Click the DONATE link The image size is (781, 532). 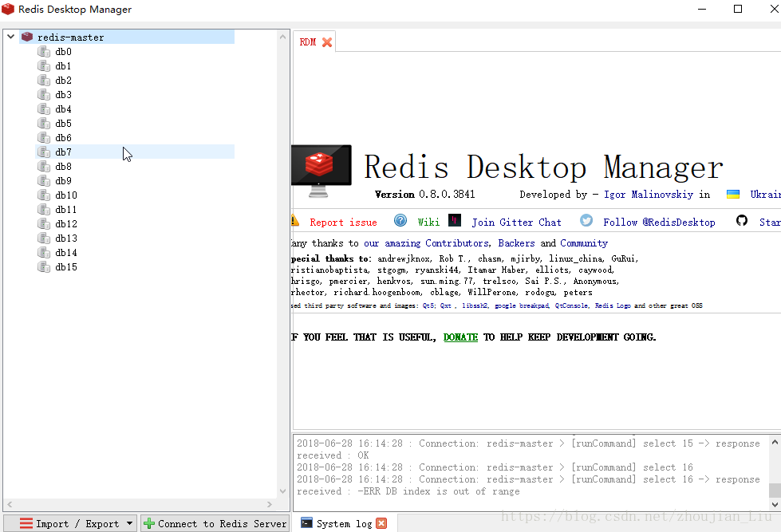click(461, 337)
